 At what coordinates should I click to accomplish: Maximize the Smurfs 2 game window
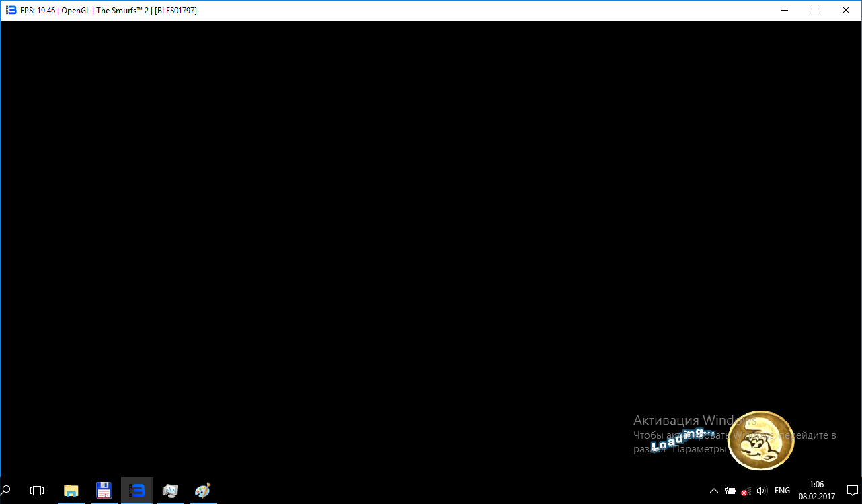tap(815, 10)
